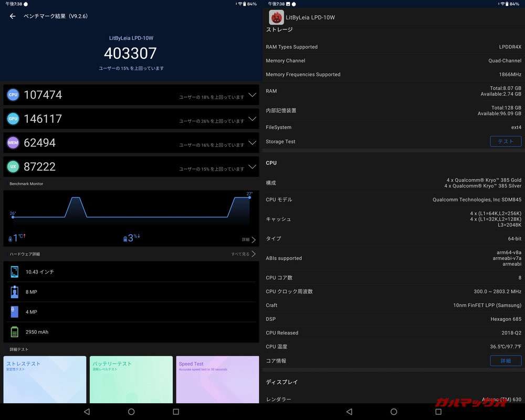This screenshot has width=525, height=420.
Task: Open the バッテリーテスト card
Action: [131, 379]
